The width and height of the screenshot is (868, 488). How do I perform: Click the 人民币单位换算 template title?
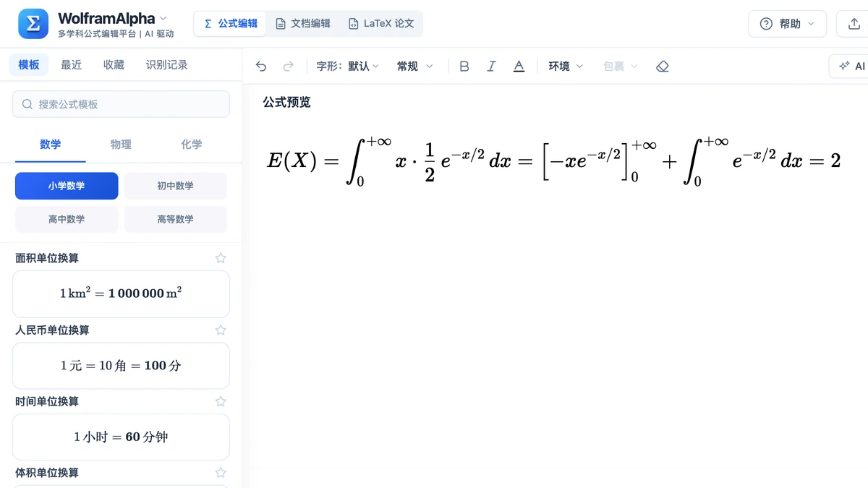pos(52,330)
